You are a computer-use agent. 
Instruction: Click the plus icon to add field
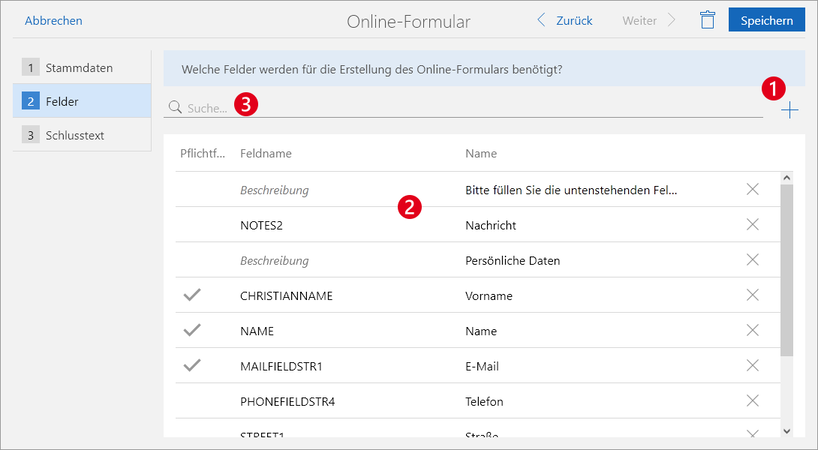pos(790,110)
